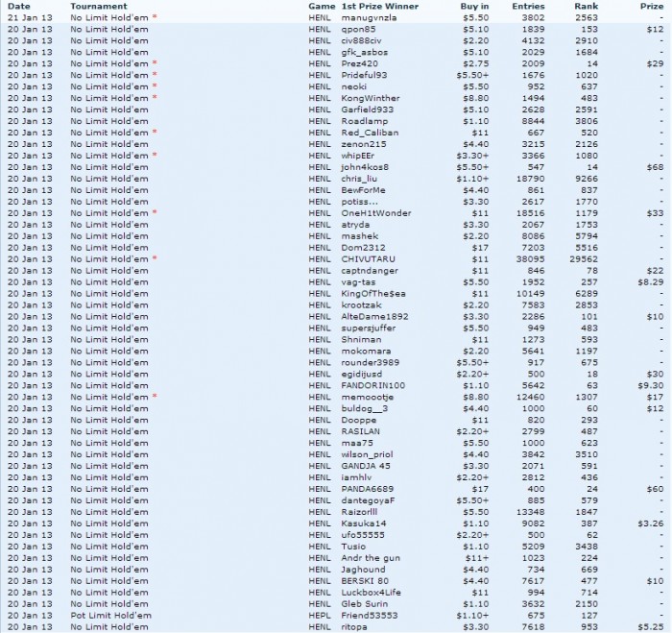The image size is (672, 633).
Task: Click the Game column header
Action: click(x=322, y=6)
